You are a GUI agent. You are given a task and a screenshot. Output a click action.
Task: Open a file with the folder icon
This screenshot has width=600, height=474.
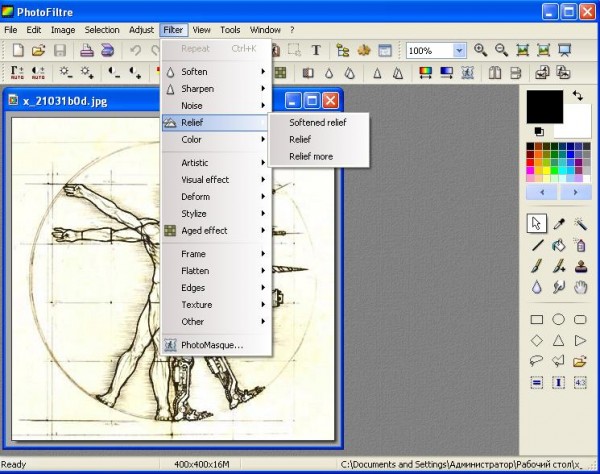click(x=38, y=50)
